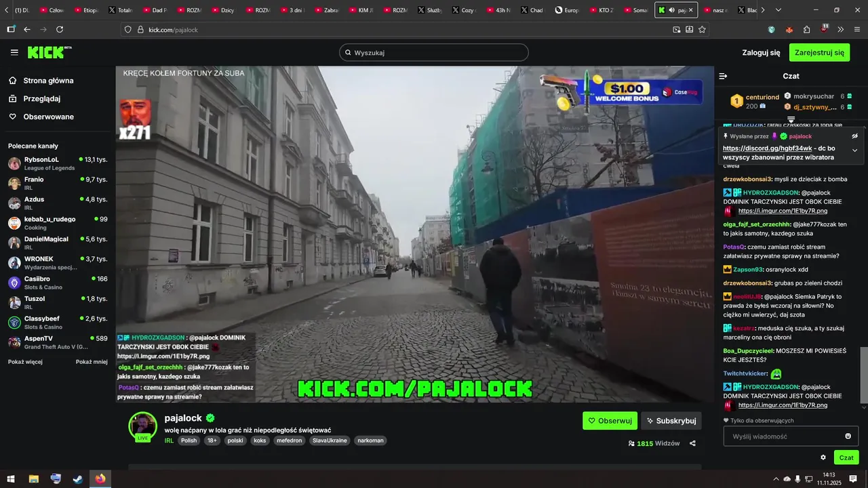Open pajalock streamer avatar
This screenshot has height=488, width=868.
[x=143, y=426]
